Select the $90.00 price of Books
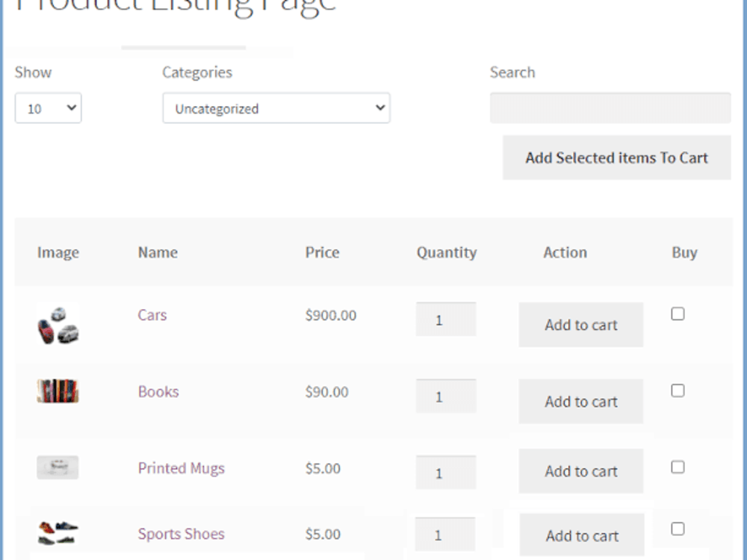This screenshot has width=747, height=560. pyautogui.click(x=327, y=392)
